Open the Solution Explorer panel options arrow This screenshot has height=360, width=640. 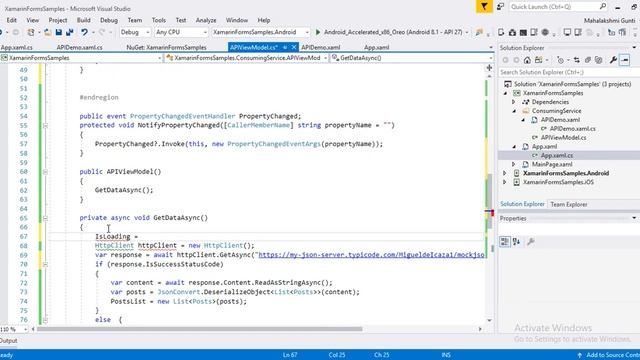(634, 48)
